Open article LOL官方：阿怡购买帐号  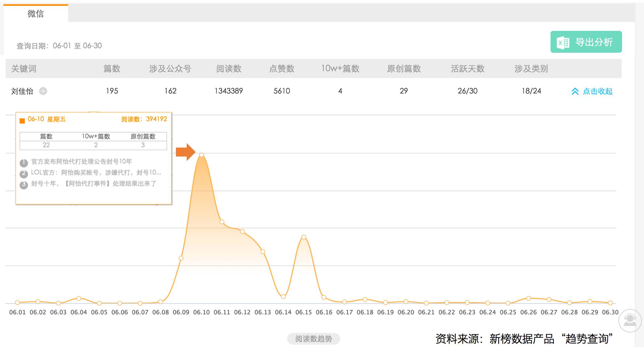[x=96, y=173]
